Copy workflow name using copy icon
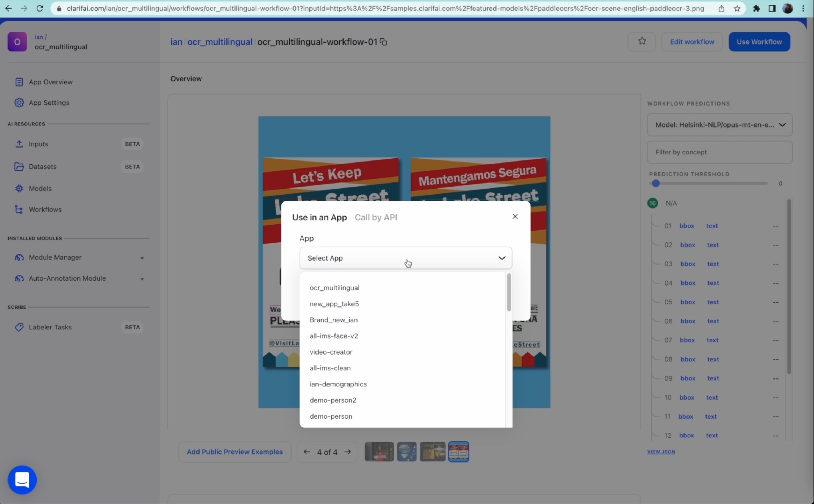This screenshot has height=504, width=814. point(383,42)
